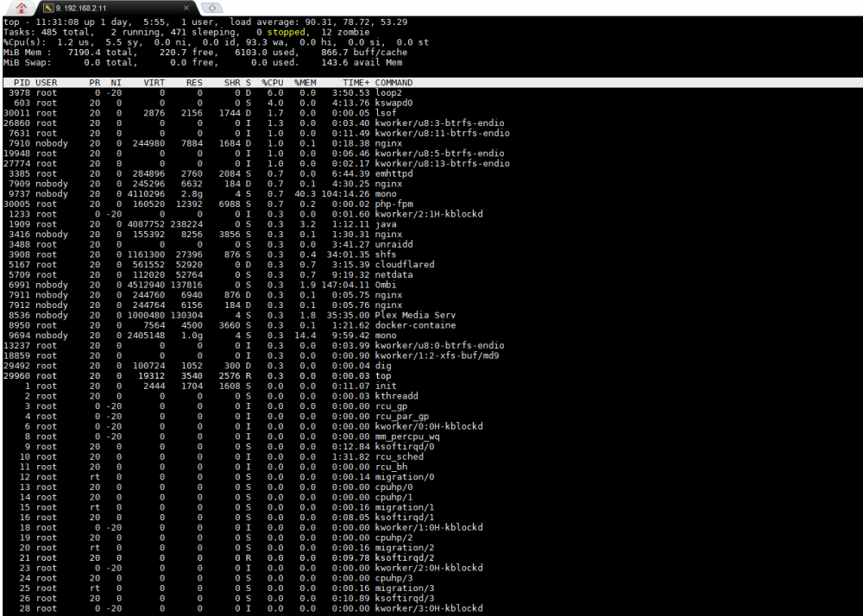
Task: Select the 192.168.2.11 session tab
Action: point(117,8)
